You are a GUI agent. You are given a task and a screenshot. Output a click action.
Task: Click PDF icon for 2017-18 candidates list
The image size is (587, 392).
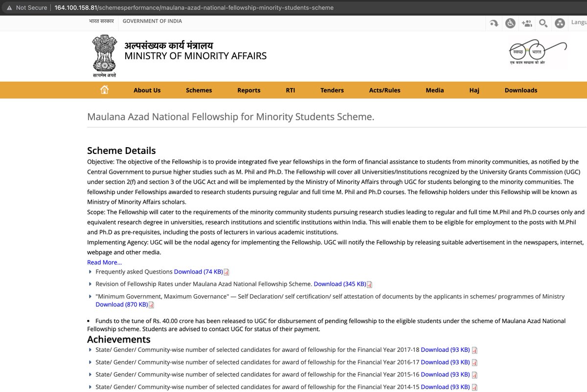click(x=474, y=350)
